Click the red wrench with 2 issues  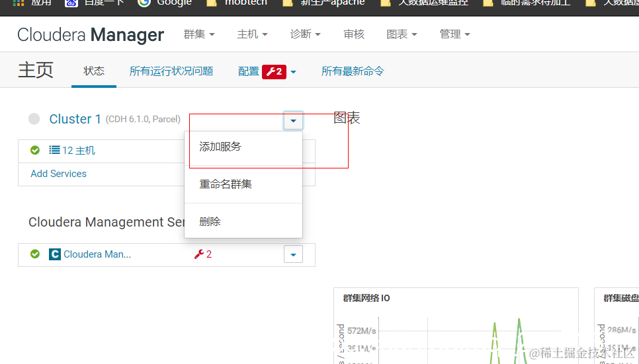click(x=203, y=254)
